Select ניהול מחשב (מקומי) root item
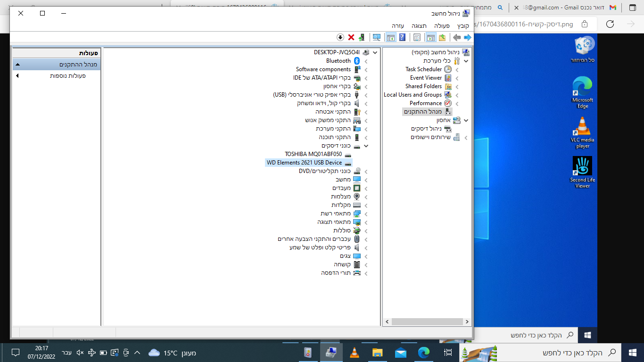Screen dimensions: 644x362 point(435,52)
